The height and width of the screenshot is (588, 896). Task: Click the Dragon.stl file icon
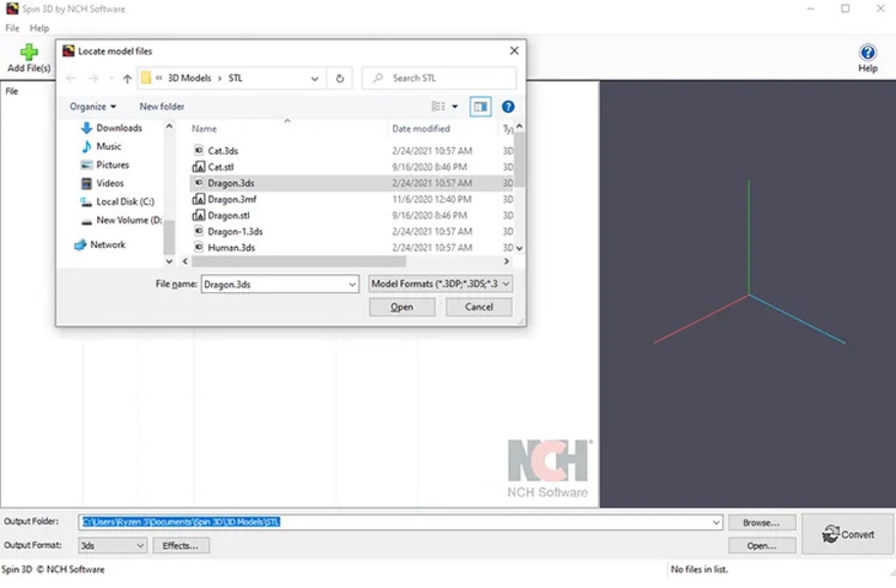pos(198,216)
